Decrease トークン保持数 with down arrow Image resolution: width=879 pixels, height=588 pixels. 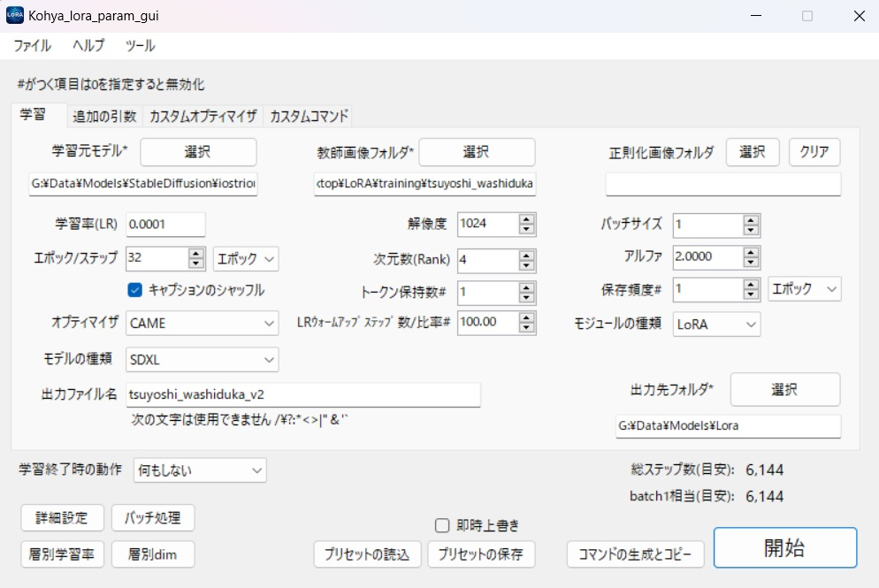coord(526,298)
